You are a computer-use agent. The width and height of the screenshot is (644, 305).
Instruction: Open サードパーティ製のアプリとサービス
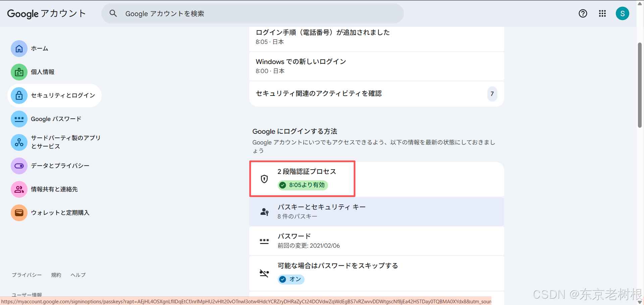54,142
